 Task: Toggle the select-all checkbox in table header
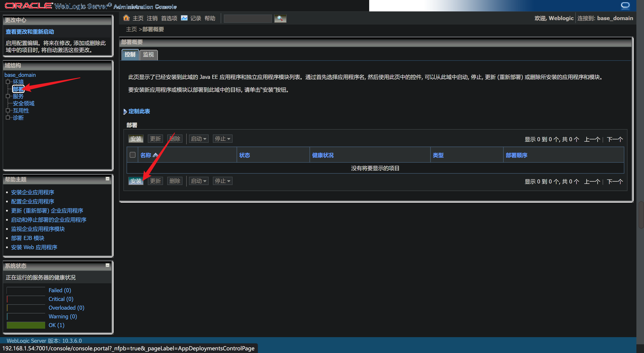pyautogui.click(x=133, y=155)
